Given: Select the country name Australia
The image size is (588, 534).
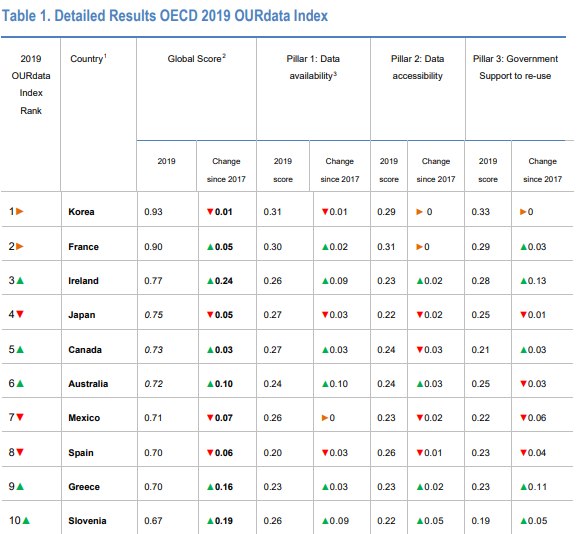Looking at the screenshot, I should point(88,384).
